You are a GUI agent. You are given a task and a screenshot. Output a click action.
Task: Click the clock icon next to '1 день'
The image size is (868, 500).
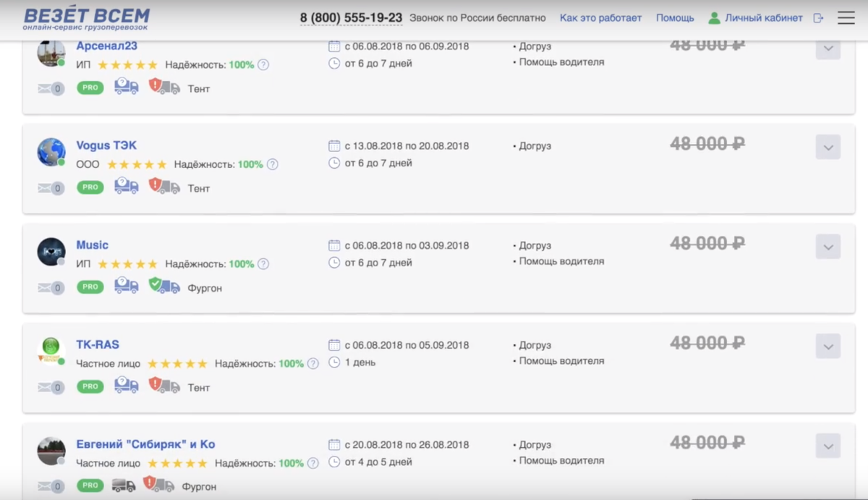[333, 363]
